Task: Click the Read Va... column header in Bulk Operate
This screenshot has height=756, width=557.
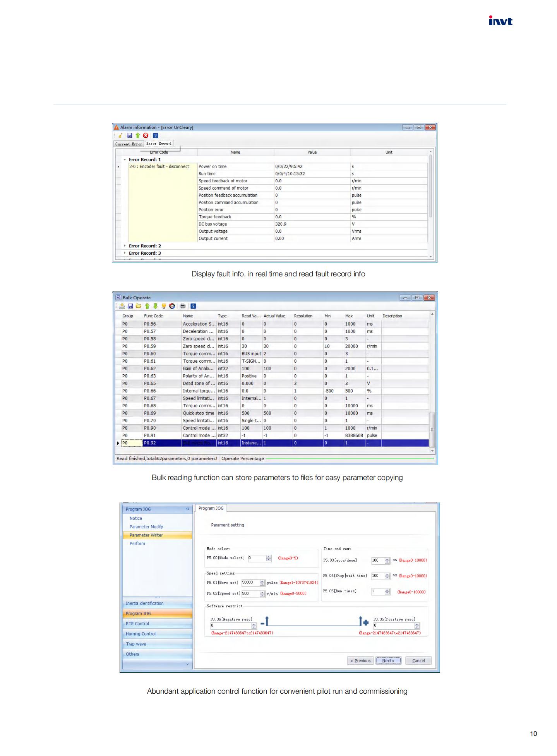Action: tap(251, 316)
